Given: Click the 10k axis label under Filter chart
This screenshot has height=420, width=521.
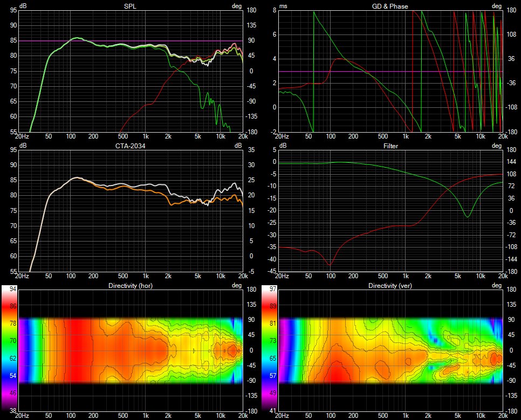Looking at the screenshot, I should point(480,276).
